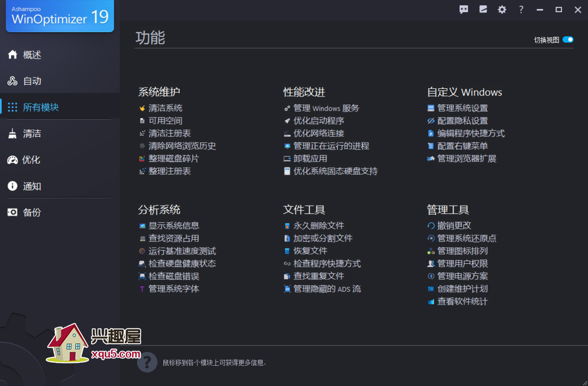588x386 pixels.
Task: Click the icon next to 可用空间
Action: point(142,121)
